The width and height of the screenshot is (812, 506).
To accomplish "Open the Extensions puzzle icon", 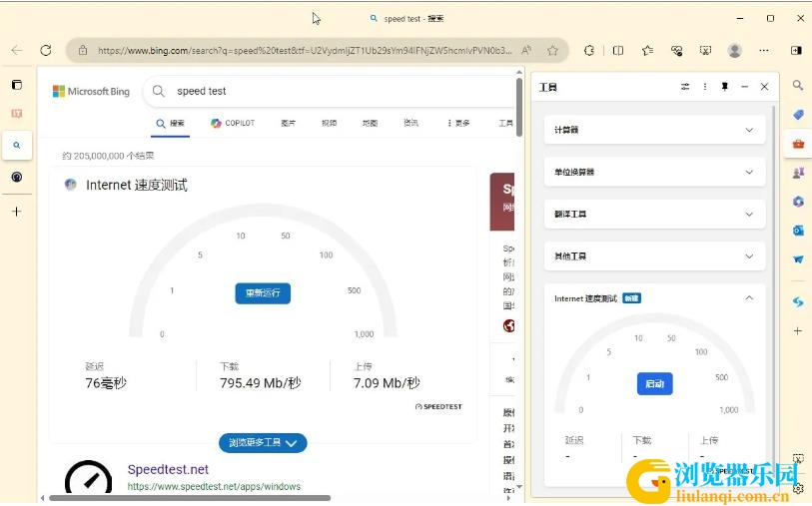I will [x=589, y=50].
